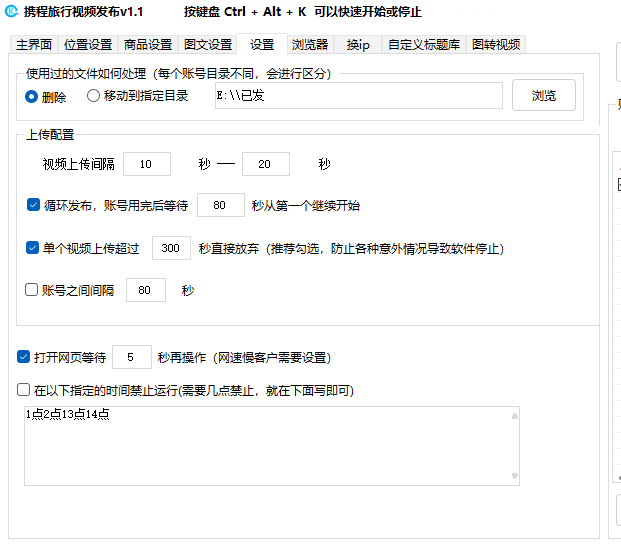Click the account interval seconds field beside 账号之间间隔
The image size is (621, 544).
pos(146,290)
